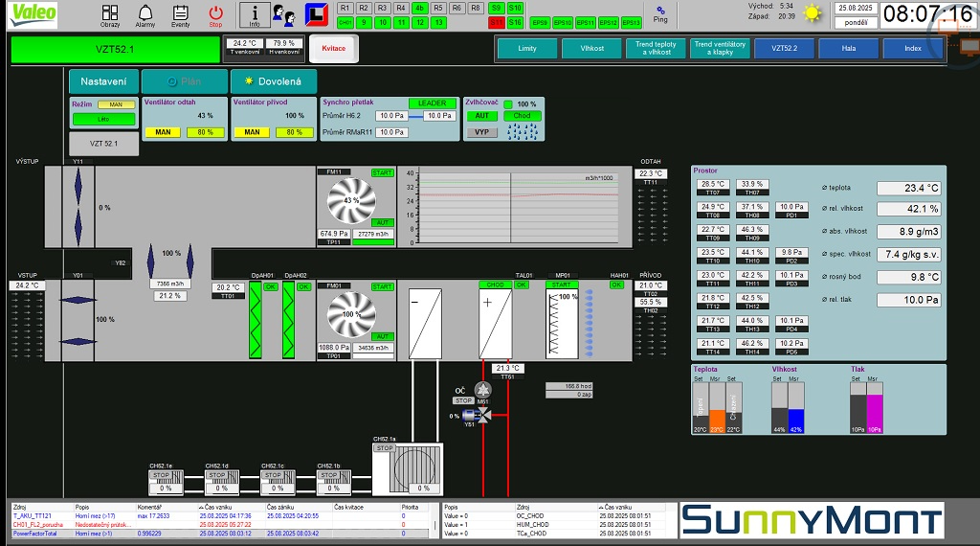
Task: Open Trend teploty a vlhkosti page
Action: coord(656,48)
